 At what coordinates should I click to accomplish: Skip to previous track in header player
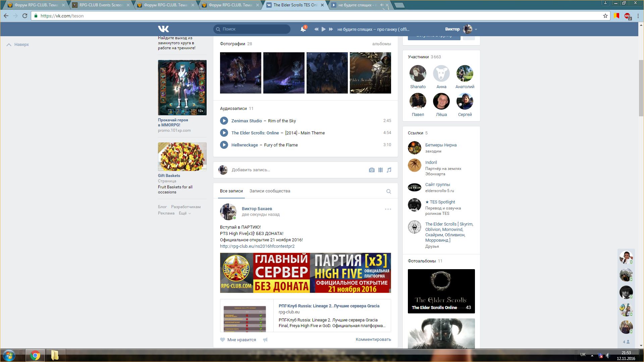point(316,29)
